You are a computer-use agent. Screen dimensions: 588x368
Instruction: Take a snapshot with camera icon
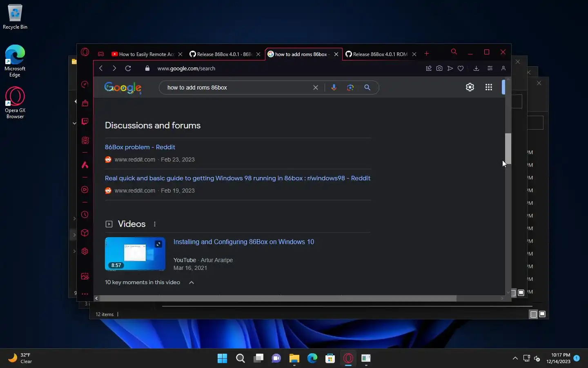pos(439,68)
